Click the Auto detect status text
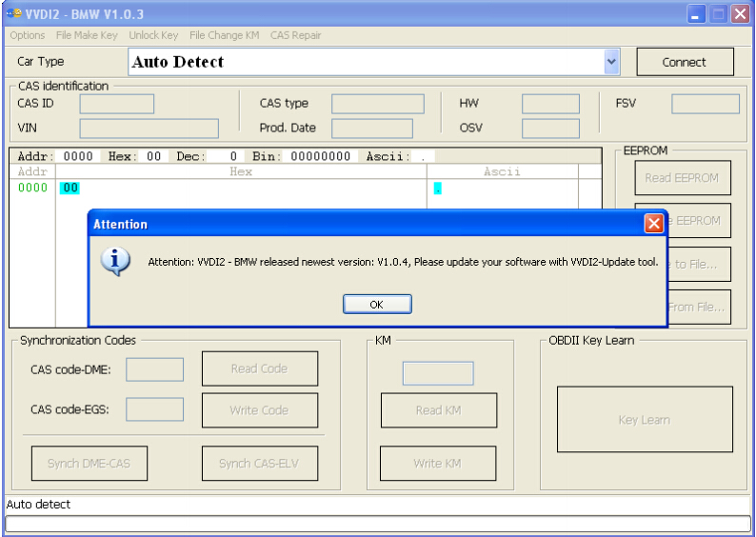The width and height of the screenshot is (756, 537). [39, 505]
